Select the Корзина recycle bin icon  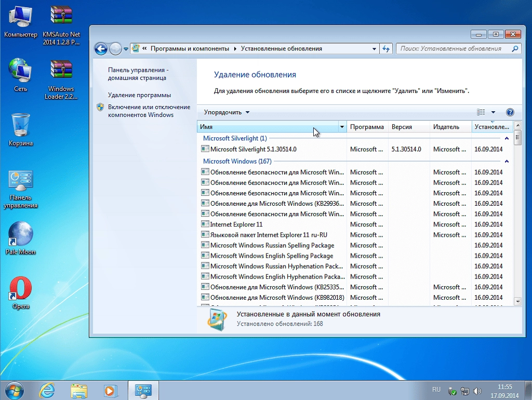(20, 129)
